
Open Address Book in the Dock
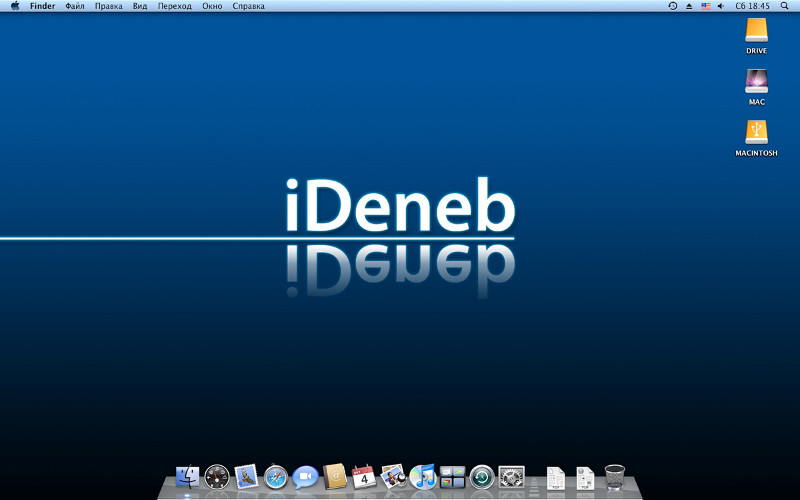335,477
